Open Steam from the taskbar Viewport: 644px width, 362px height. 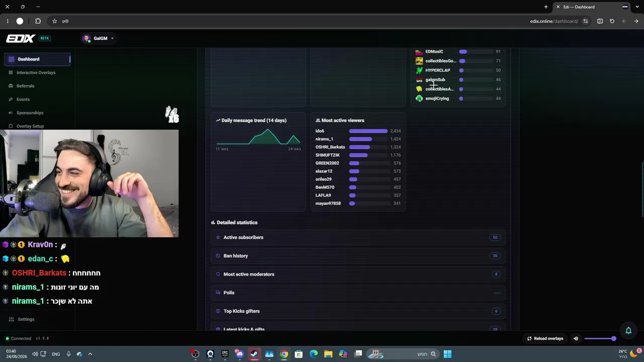pos(255,354)
